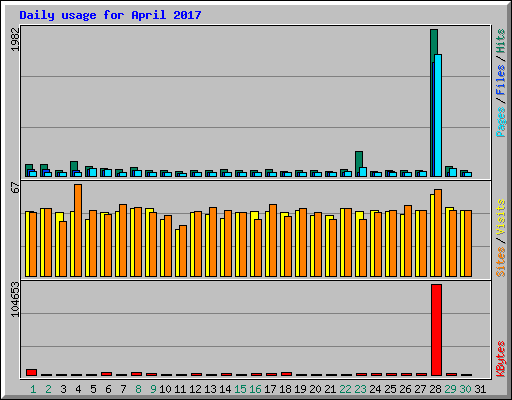The width and height of the screenshot is (512, 400).
Task: Click the 104653 value on the bottom axis
Action: coord(15,299)
